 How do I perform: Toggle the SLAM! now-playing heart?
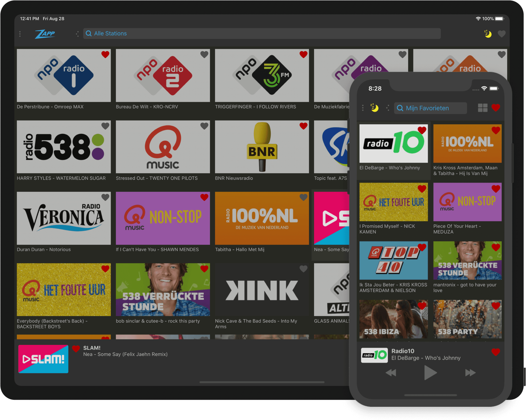[76, 349]
